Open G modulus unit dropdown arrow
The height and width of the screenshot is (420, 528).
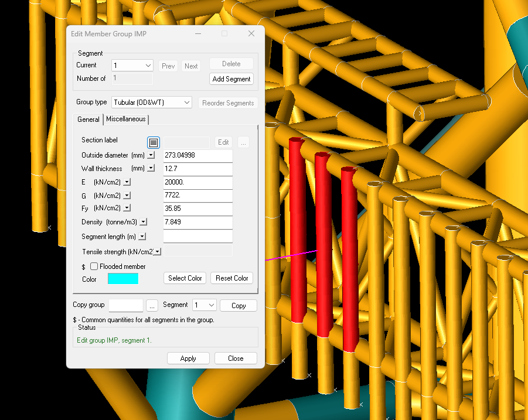(x=127, y=195)
